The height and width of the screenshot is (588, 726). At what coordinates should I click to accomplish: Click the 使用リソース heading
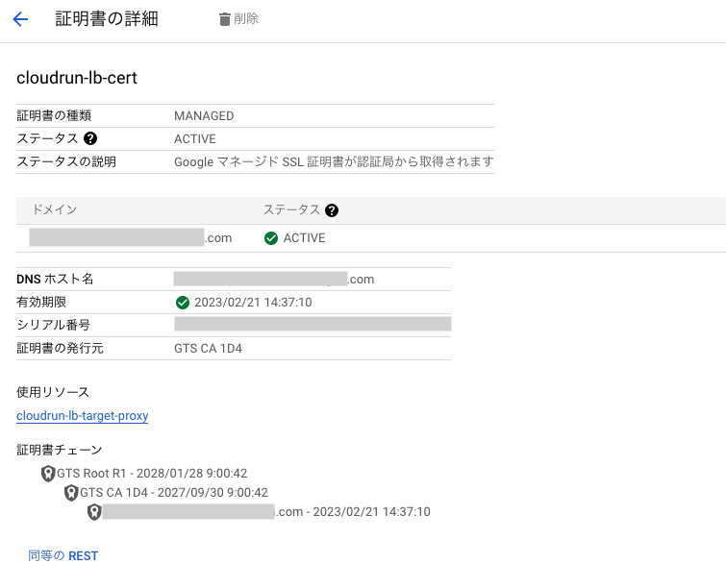[53, 392]
